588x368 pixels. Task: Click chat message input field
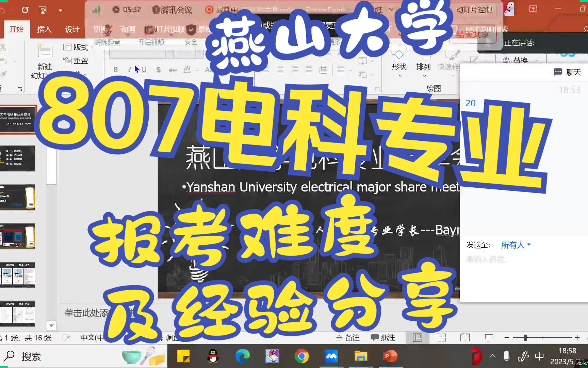[x=523, y=260]
